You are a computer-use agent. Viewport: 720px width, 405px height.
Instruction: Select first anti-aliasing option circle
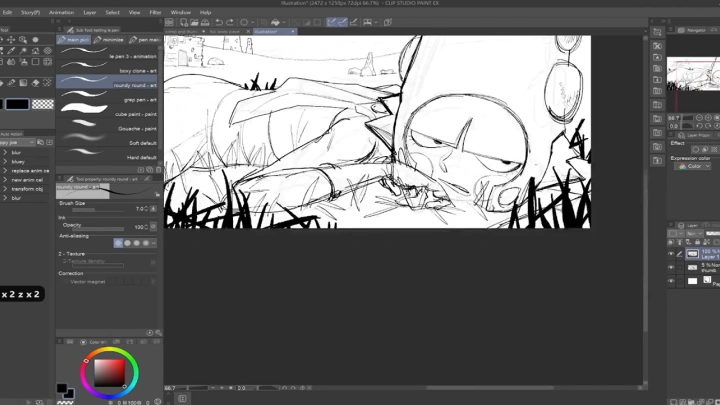click(118, 243)
